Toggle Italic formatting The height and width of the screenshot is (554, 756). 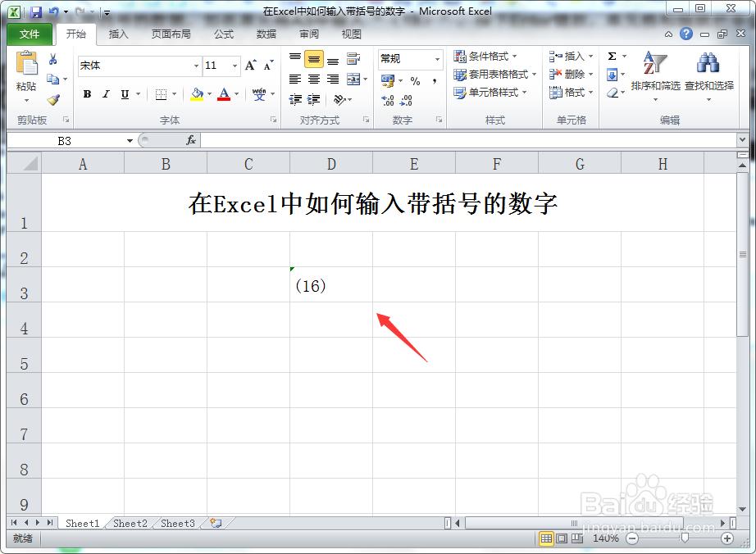(x=106, y=94)
